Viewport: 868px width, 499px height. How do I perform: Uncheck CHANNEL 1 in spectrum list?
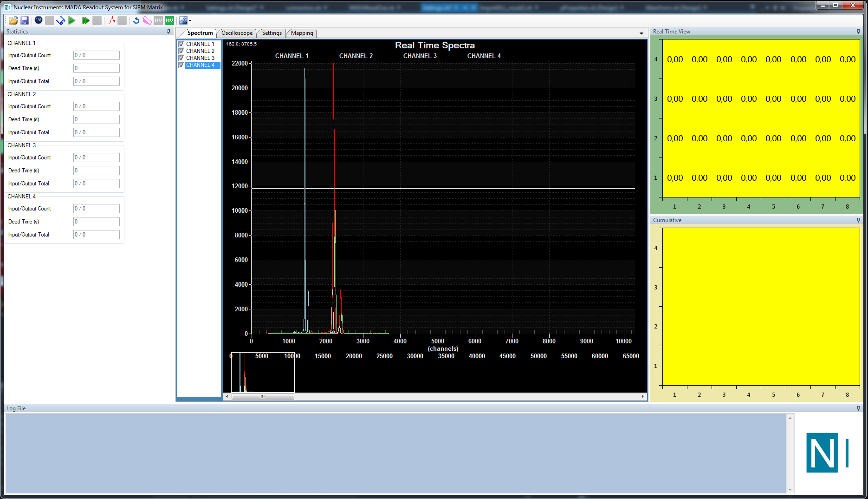point(181,44)
